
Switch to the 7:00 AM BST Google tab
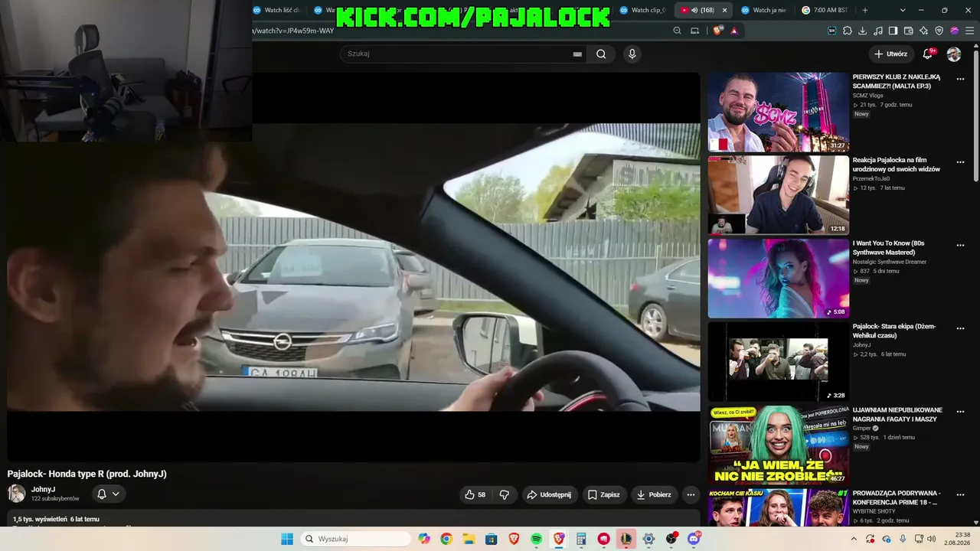(825, 10)
